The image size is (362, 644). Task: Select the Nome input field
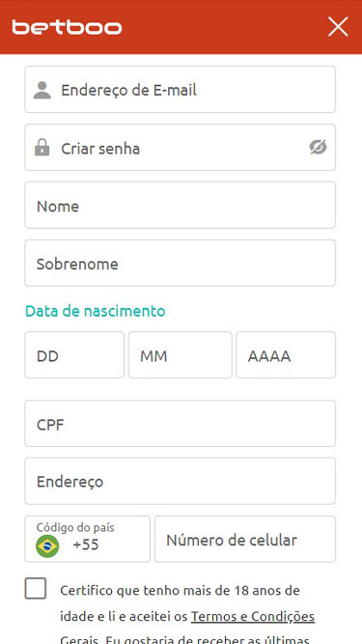181,206
